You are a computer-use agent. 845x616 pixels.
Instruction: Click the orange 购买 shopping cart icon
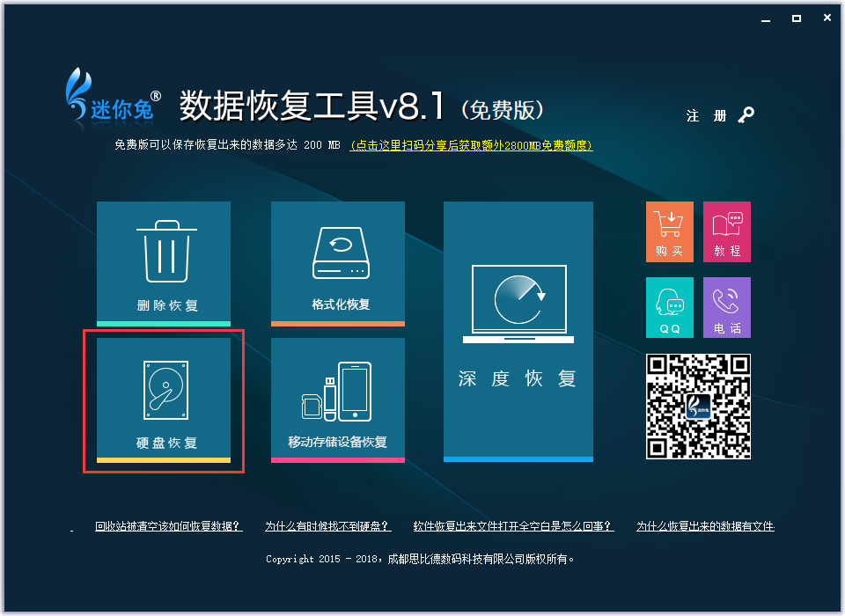coord(670,231)
